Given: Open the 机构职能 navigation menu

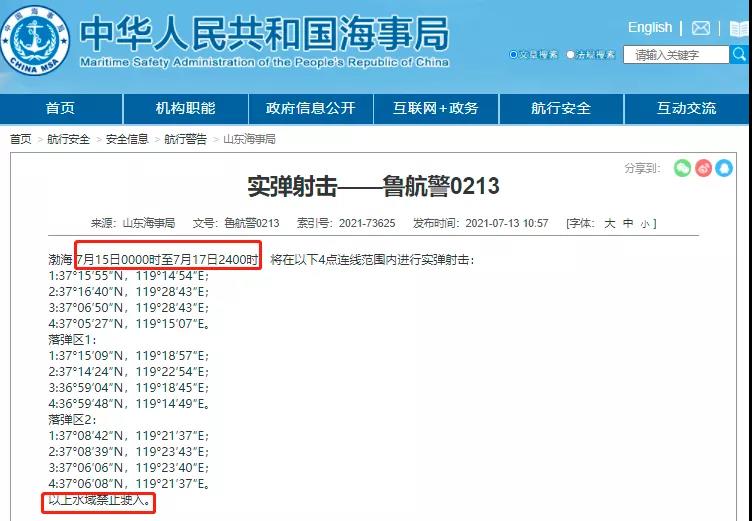Looking at the screenshot, I should 185,108.
